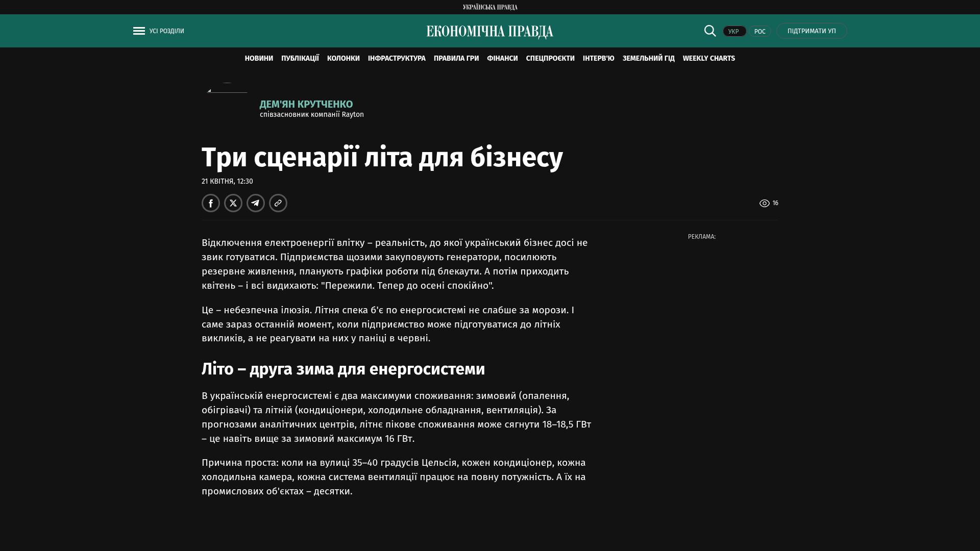
Task: Click the Українська правда top link
Action: (489, 7)
